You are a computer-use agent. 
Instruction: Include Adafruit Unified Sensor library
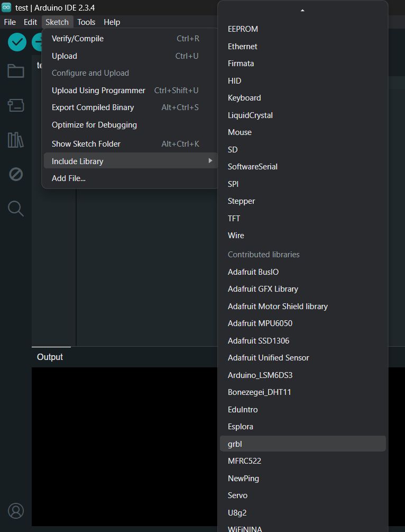click(302, 358)
